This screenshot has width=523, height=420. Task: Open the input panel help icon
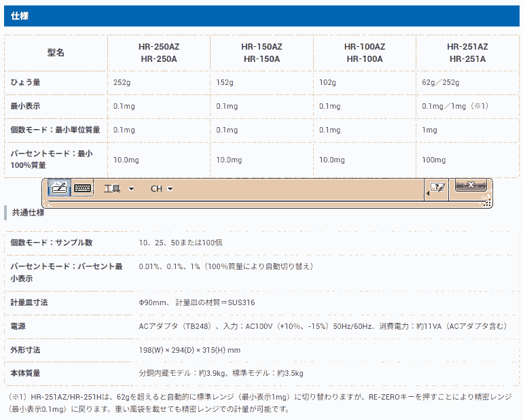(x=438, y=188)
